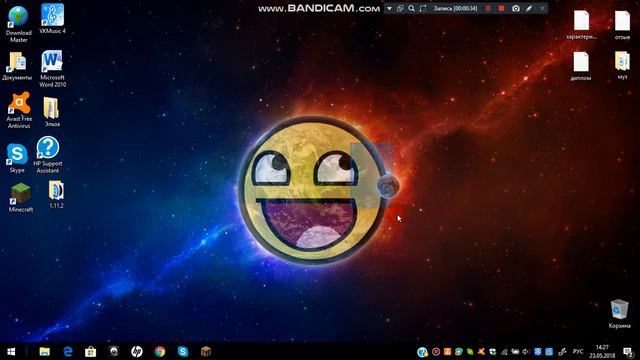Select the муз folder on desktop
This screenshot has width=640, height=360.
tap(622, 65)
